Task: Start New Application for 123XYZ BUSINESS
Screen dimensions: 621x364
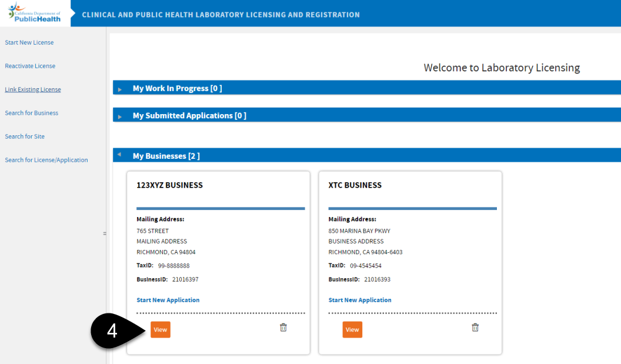Action: (x=168, y=300)
